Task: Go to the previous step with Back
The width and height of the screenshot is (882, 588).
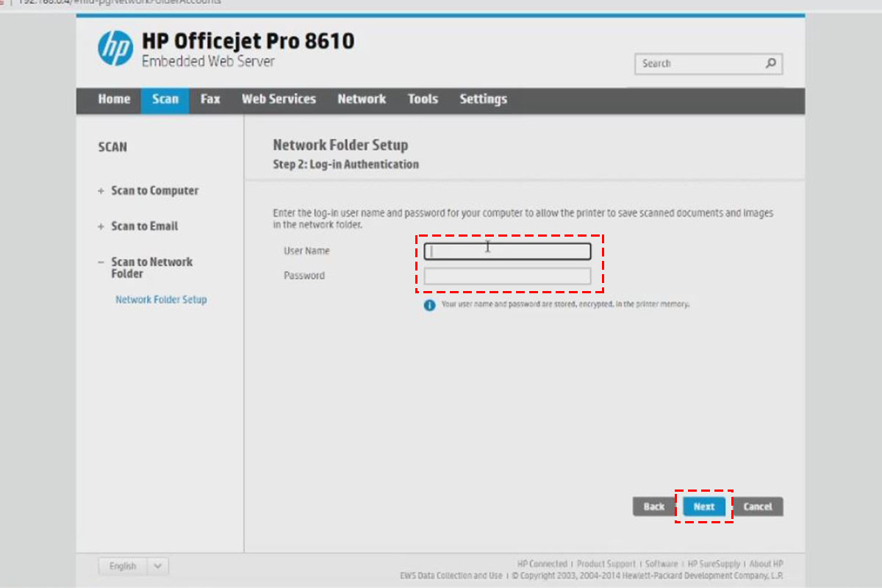Action: pos(653,506)
